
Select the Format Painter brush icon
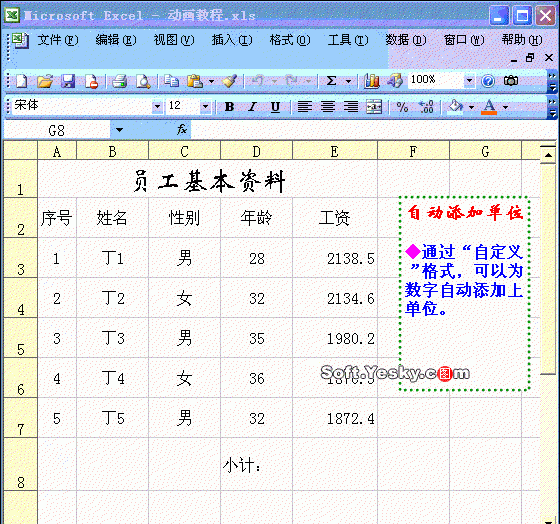(229, 81)
